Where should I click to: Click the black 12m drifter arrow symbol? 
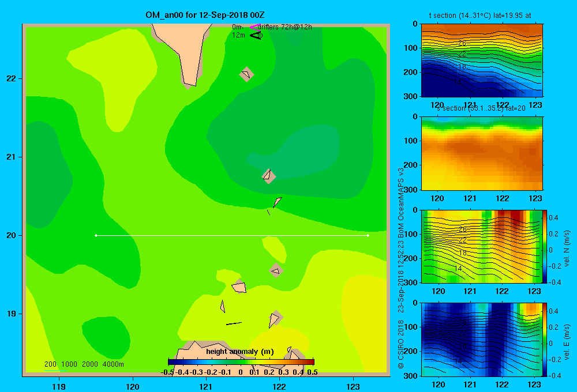coord(256,35)
